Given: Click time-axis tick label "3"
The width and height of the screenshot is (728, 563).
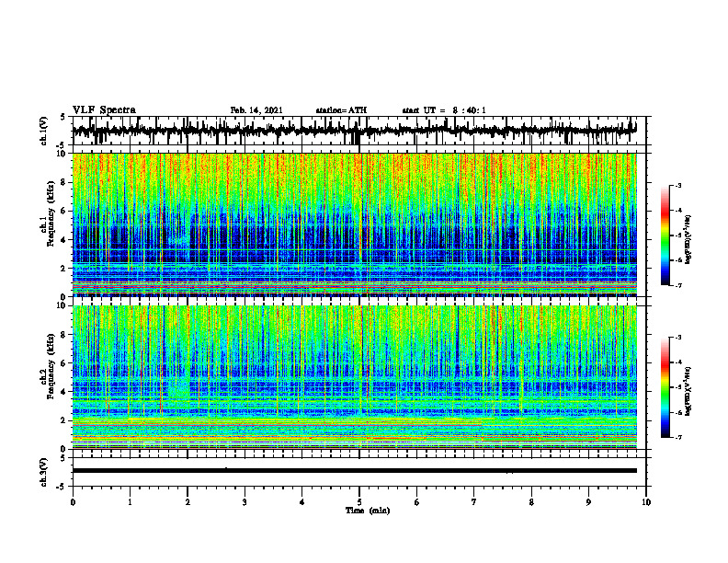Looking at the screenshot, I should tap(245, 502).
